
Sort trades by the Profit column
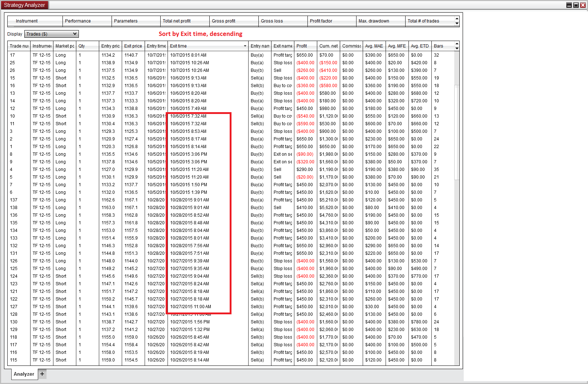(306, 46)
